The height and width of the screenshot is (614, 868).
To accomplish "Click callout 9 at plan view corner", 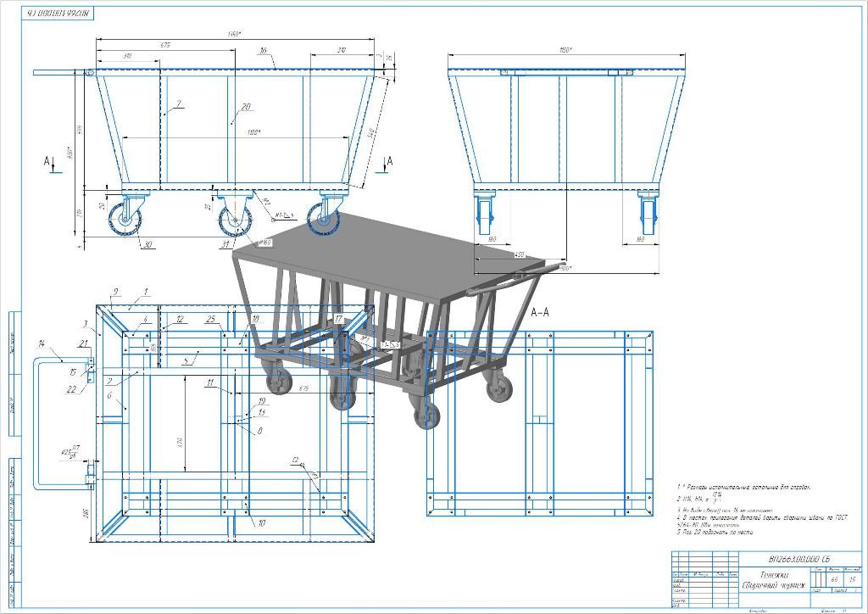I will [115, 292].
